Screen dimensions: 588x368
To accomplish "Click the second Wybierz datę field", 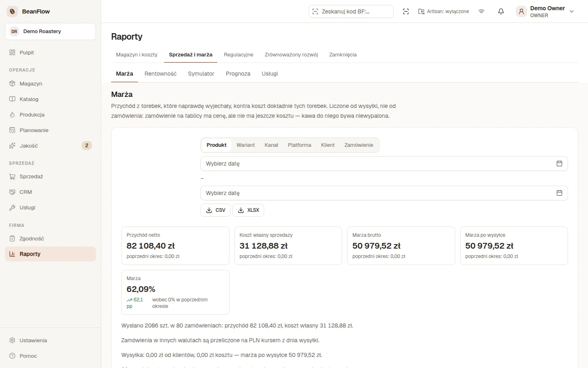I will pyautogui.click(x=384, y=193).
